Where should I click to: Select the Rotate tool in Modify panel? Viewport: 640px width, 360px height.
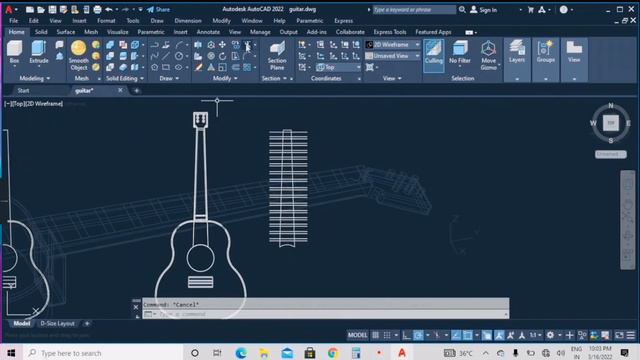click(222, 56)
